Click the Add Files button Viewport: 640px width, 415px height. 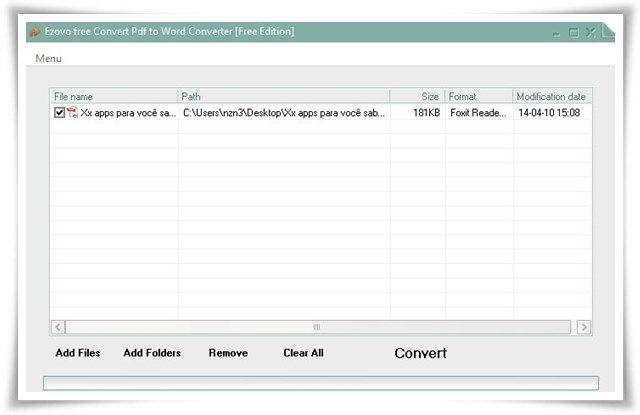point(78,353)
